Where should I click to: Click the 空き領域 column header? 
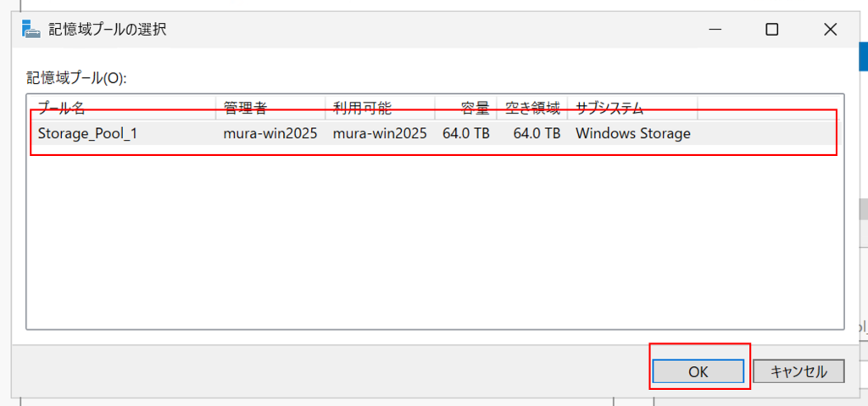[x=532, y=108]
